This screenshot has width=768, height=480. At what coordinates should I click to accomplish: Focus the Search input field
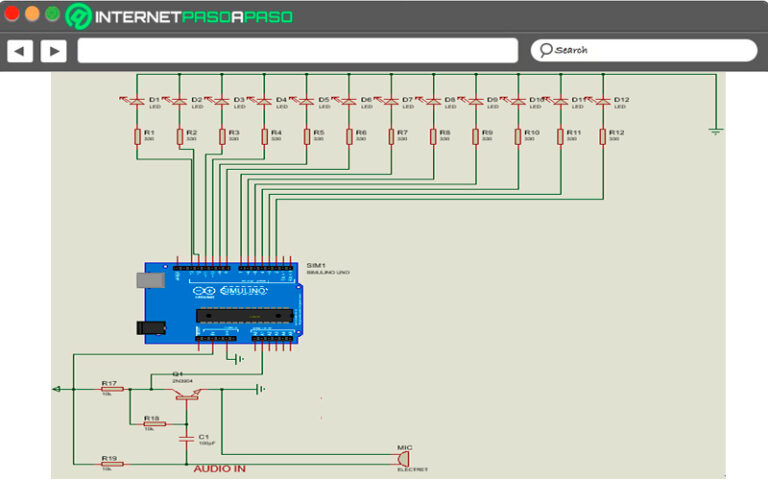(x=650, y=50)
